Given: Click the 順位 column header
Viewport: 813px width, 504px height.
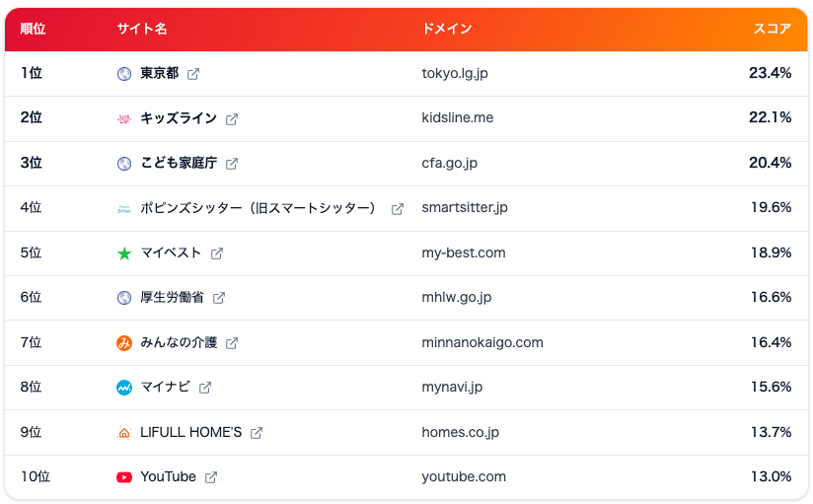Looking at the screenshot, I should click(x=33, y=29).
